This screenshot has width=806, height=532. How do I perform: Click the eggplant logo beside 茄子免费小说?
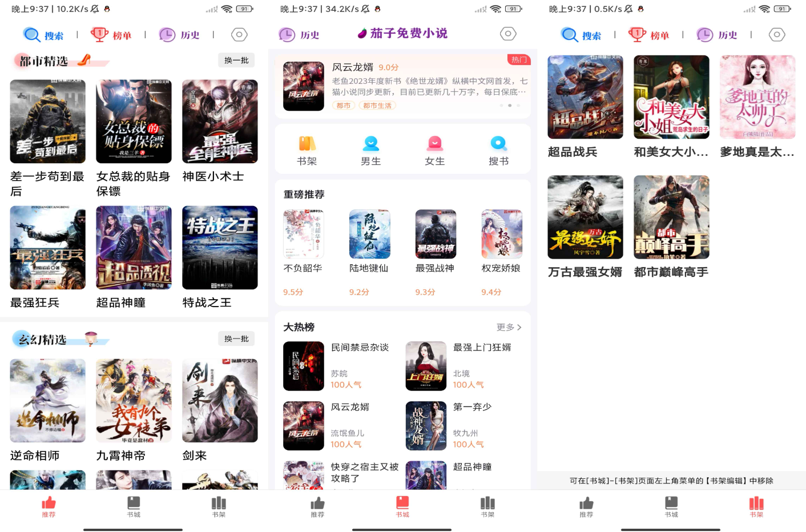click(362, 34)
